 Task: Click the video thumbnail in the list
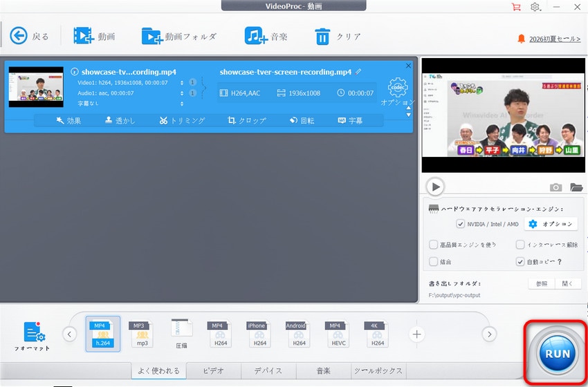pos(36,87)
